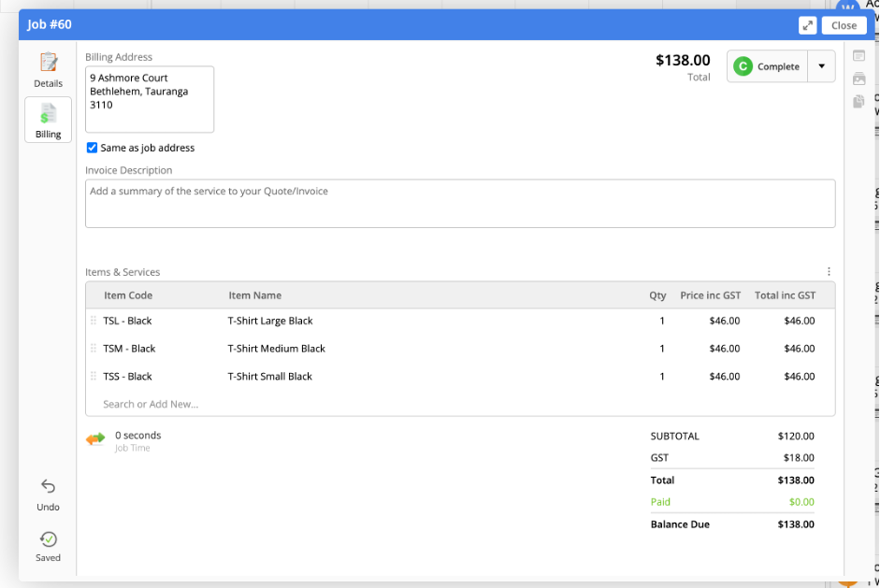This screenshot has width=880, height=588.
Task: Click the Total inc GST header
Action: pos(785,295)
